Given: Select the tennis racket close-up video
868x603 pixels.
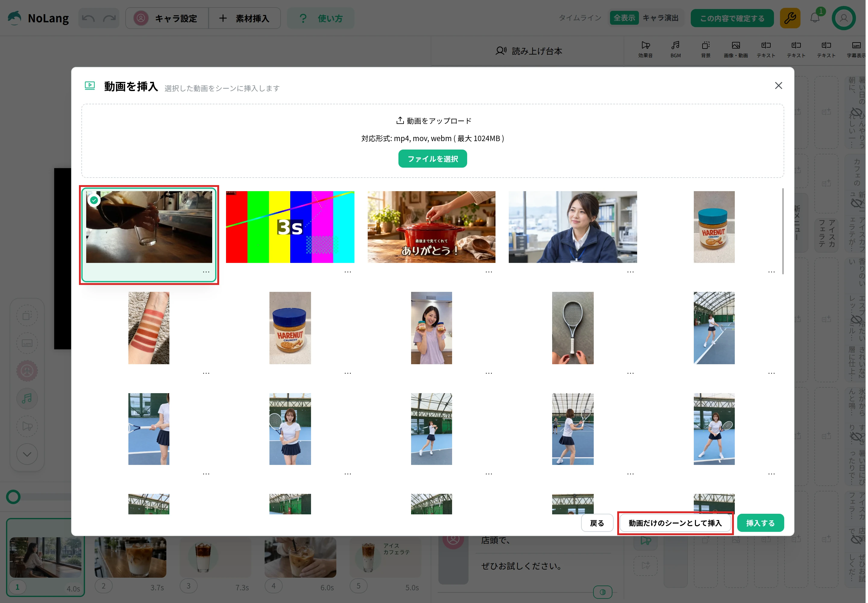Looking at the screenshot, I should (573, 328).
